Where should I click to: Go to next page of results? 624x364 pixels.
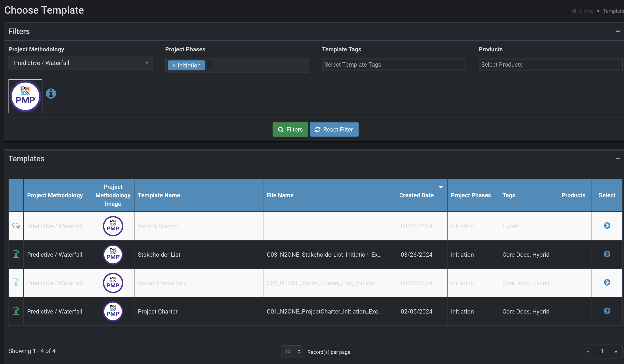(x=616, y=352)
